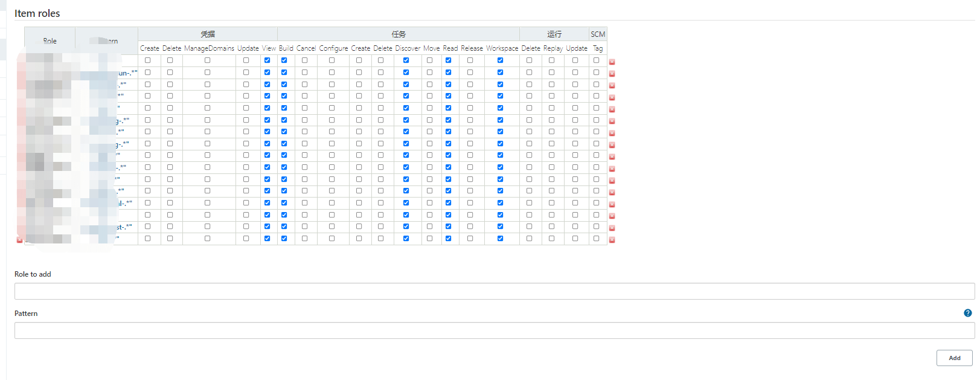Click the Role column header
This screenshot has width=980, height=380.
(x=50, y=41)
